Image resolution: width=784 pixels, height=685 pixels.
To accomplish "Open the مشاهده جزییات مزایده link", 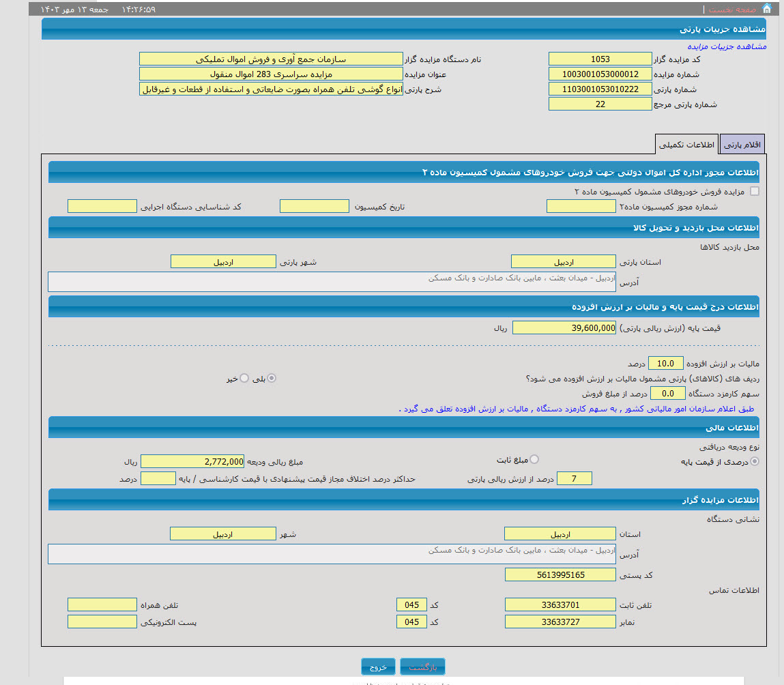I will [x=726, y=46].
